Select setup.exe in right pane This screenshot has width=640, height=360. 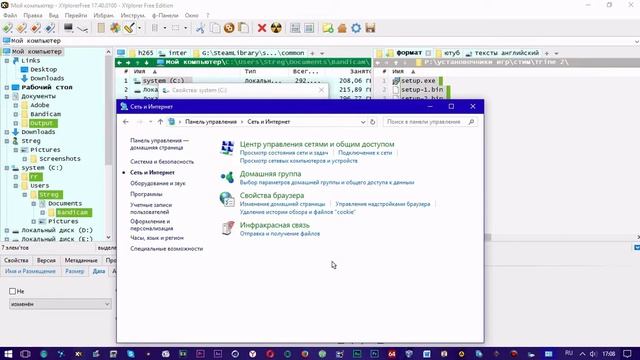pos(418,81)
